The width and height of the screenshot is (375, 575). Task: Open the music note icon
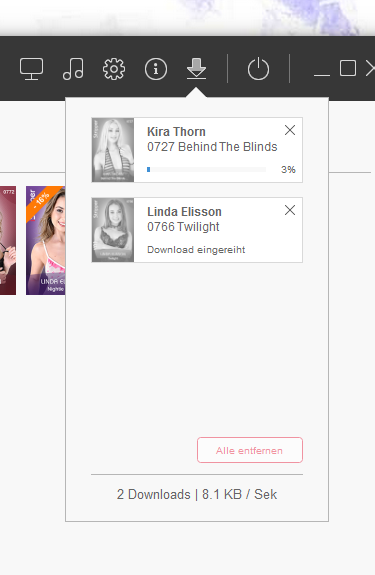(73, 69)
